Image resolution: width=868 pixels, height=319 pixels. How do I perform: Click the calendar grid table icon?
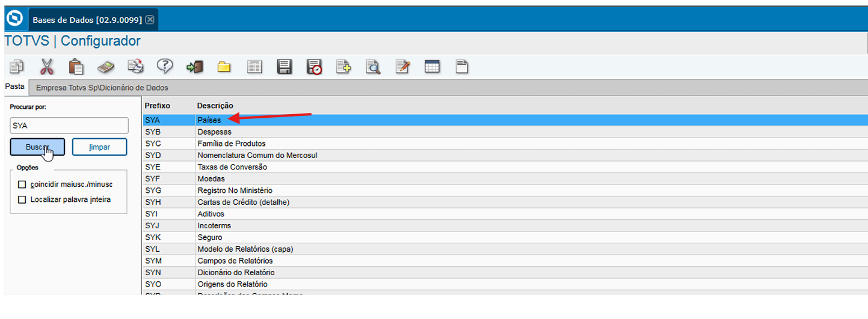click(432, 67)
